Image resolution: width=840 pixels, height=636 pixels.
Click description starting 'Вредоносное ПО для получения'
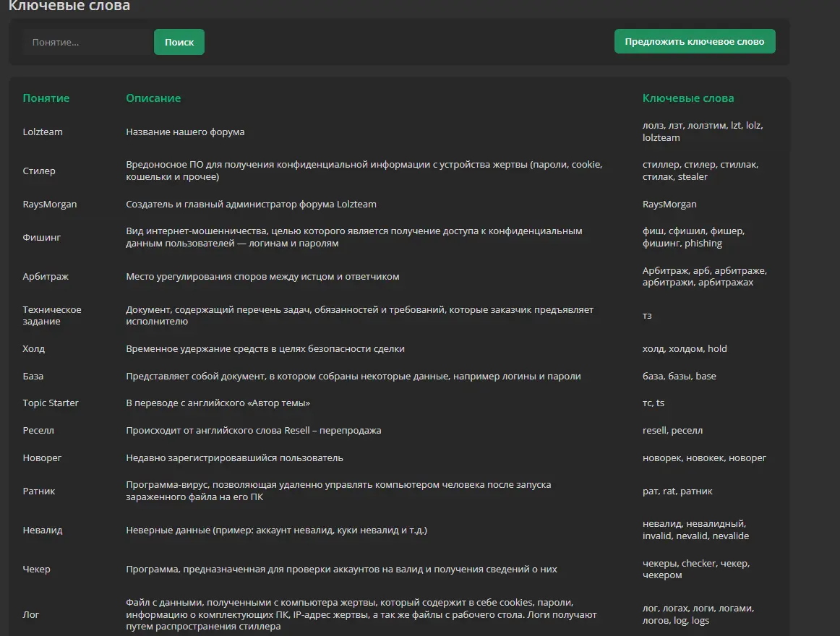click(364, 171)
